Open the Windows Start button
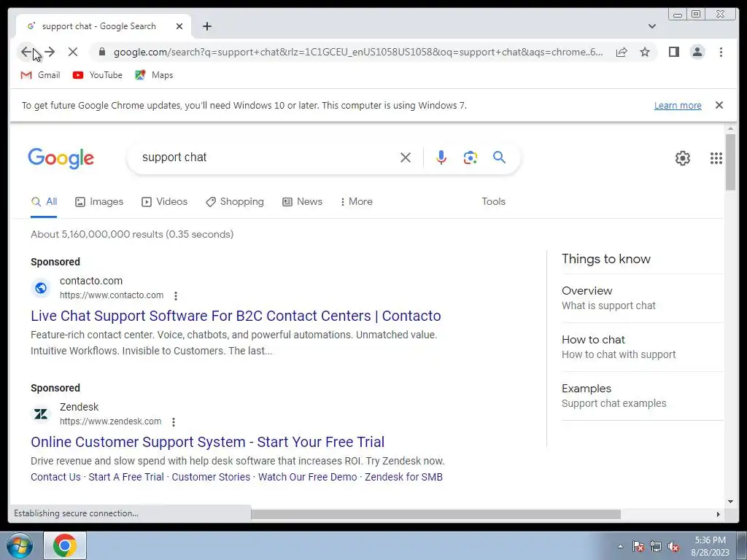The width and height of the screenshot is (747, 560). (x=20, y=545)
